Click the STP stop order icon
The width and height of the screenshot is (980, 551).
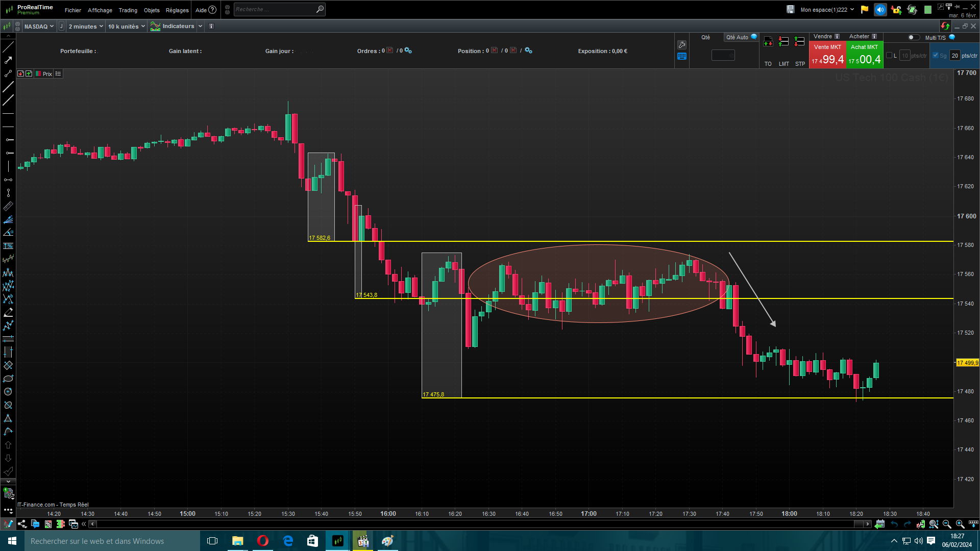pos(800,42)
